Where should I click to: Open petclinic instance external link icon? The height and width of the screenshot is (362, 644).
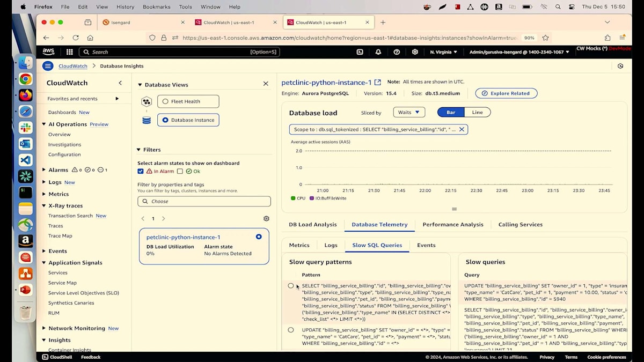[378, 83]
